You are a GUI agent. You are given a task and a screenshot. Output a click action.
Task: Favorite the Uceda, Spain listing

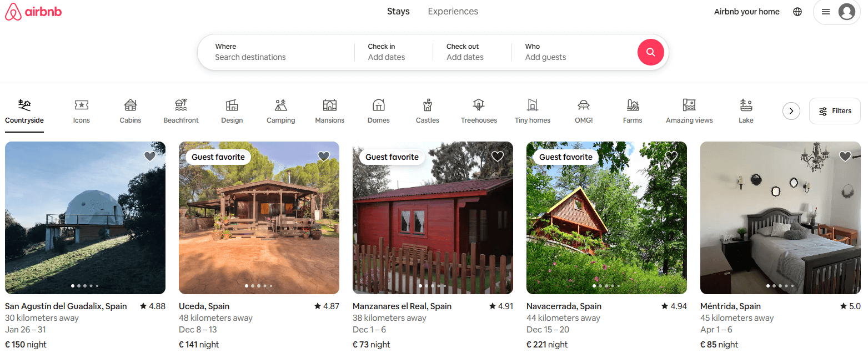pyautogui.click(x=323, y=157)
